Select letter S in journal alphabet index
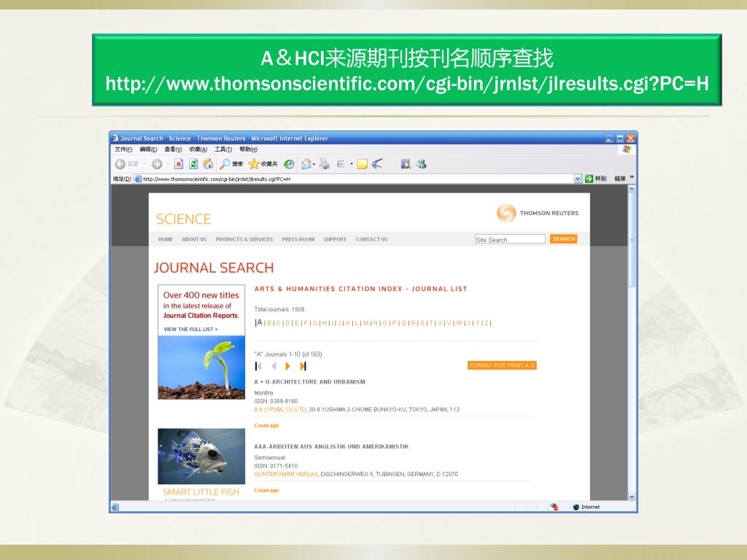 422,323
